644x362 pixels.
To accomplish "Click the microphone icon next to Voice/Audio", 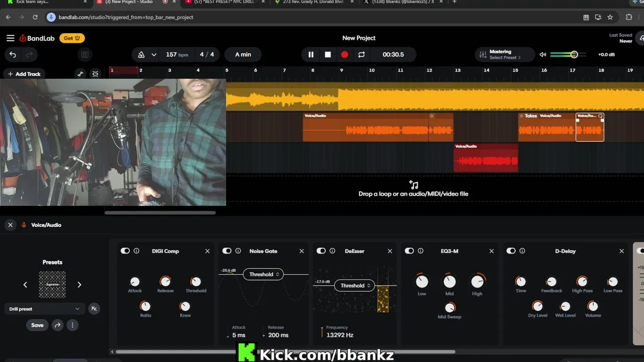I will pos(24,225).
